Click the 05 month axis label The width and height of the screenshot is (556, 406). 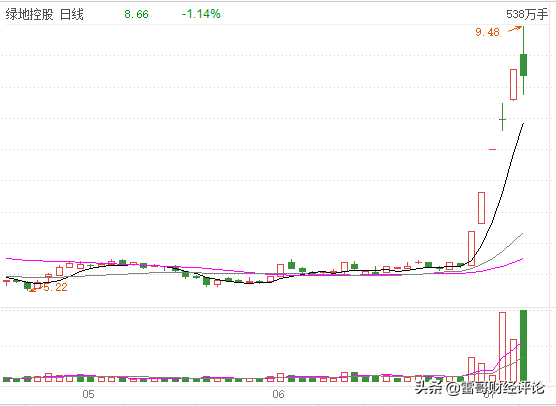click(x=88, y=394)
